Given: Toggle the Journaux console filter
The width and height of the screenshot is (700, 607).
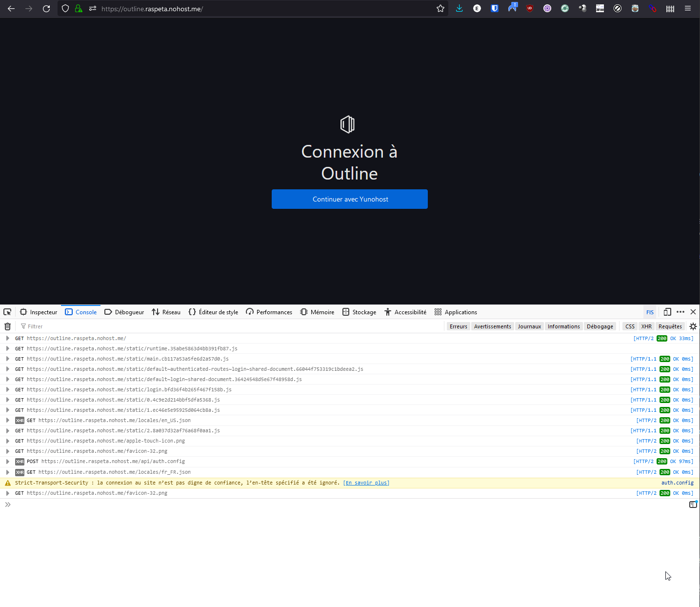Looking at the screenshot, I should coord(529,326).
